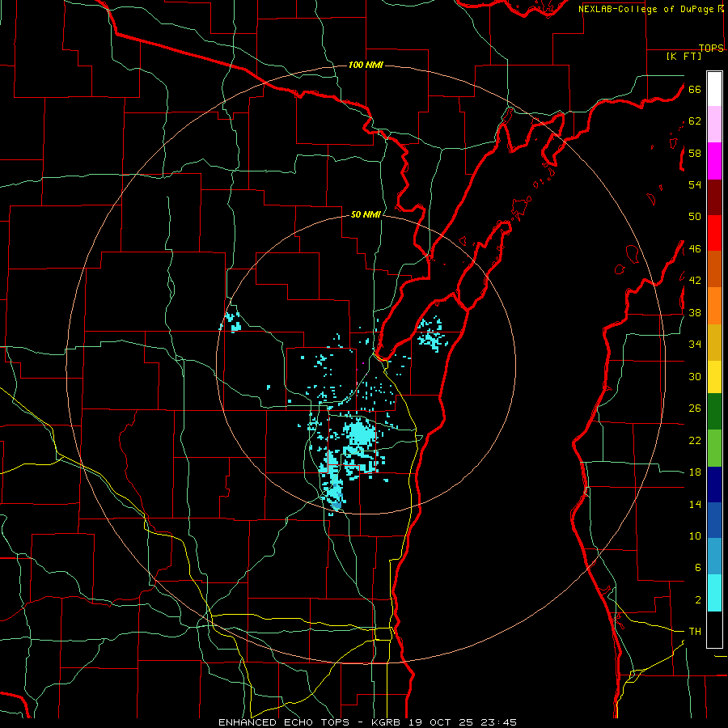The image size is (728, 728).
Task: Click the light blue 10 kft legend color
Action: (714, 557)
